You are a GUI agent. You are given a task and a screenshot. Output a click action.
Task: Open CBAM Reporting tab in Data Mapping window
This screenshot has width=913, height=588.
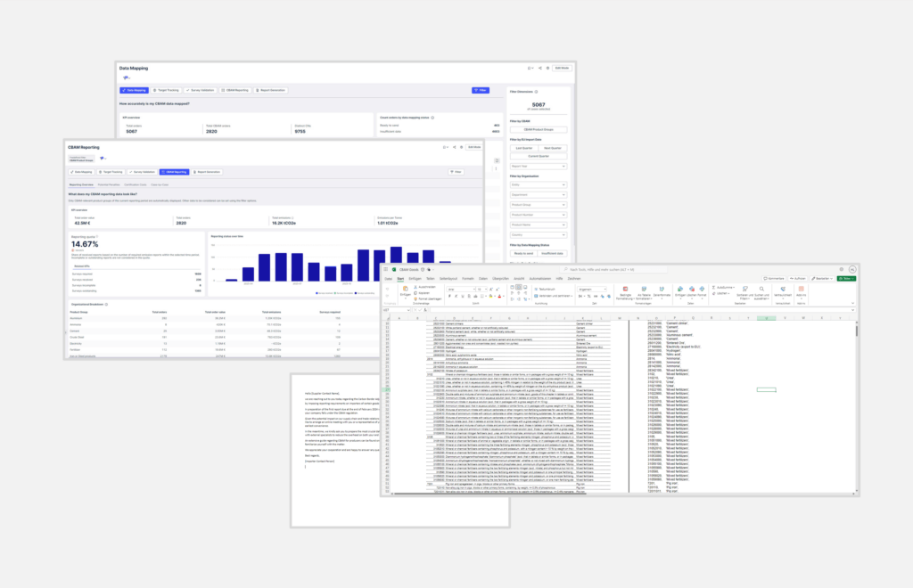pos(235,90)
